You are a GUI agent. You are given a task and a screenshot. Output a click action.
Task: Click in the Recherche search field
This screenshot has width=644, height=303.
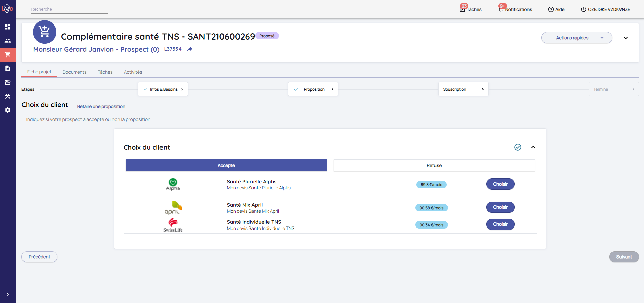[x=70, y=9]
